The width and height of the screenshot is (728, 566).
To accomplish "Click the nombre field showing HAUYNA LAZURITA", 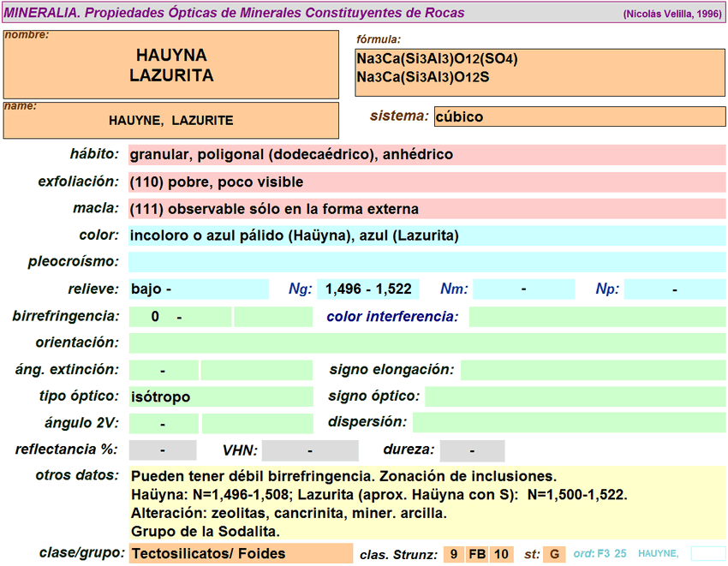I will 171,64.
